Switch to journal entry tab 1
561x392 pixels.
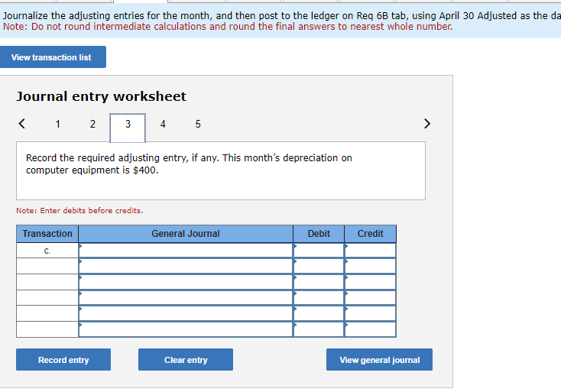pyautogui.click(x=57, y=124)
